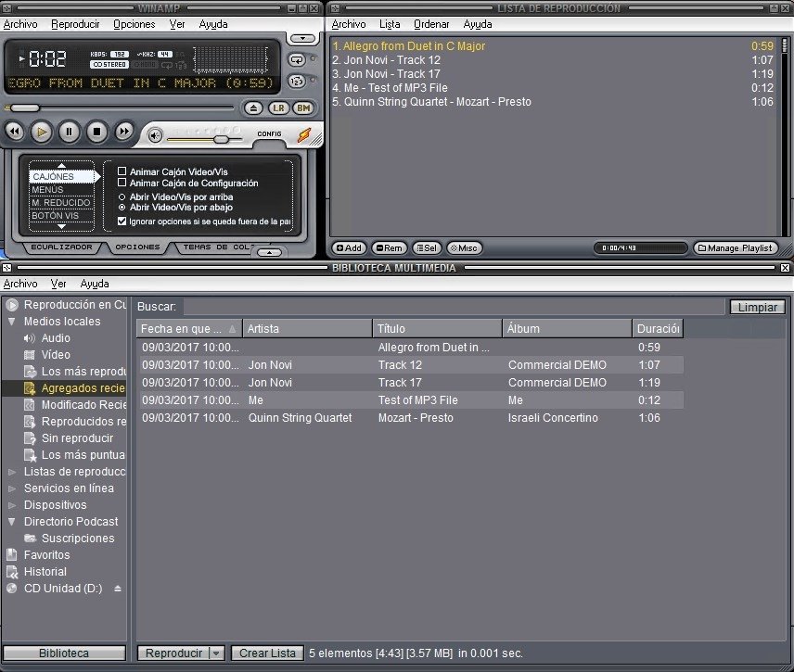Click Manage Playlist button
Viewport: 794px width, 672px height.
(x=735, y=248)
